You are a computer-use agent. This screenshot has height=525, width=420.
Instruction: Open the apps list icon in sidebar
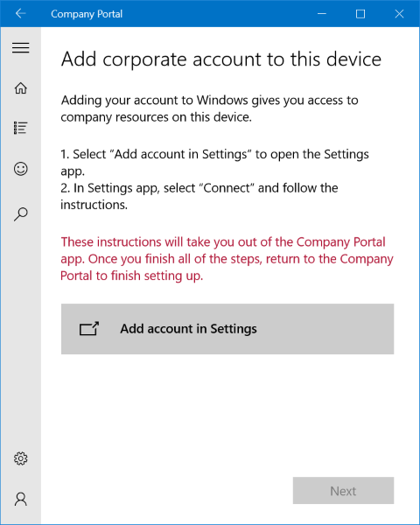coord(21,128)
